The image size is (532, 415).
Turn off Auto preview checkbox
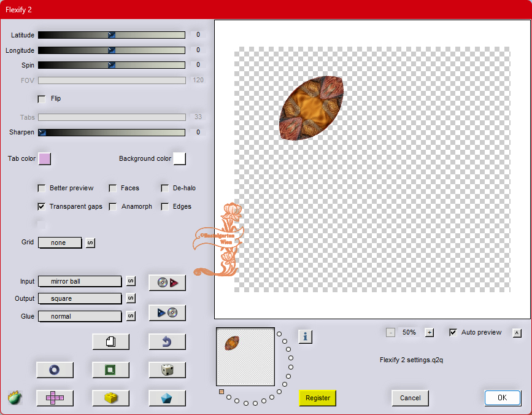point(453,333)
